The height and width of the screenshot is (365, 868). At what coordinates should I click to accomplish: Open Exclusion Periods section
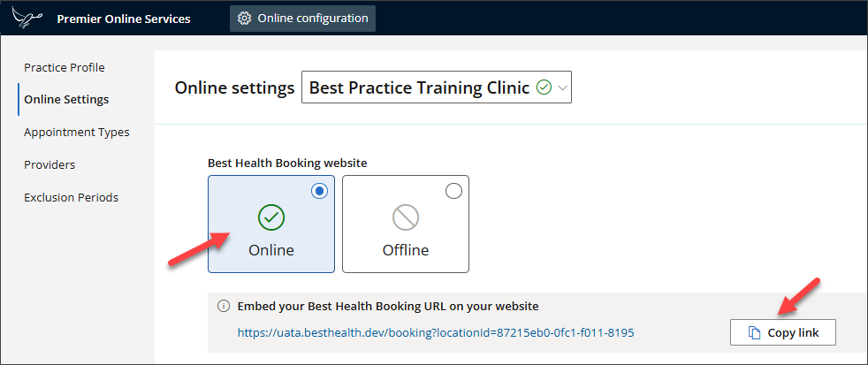[x=71, y=197]
